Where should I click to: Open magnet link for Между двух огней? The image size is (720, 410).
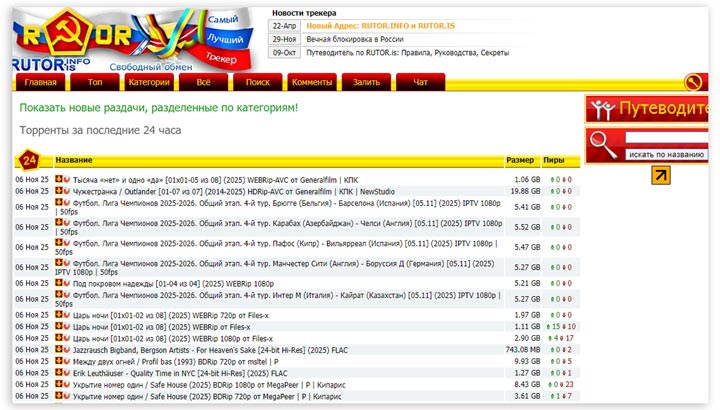(67, 361)
